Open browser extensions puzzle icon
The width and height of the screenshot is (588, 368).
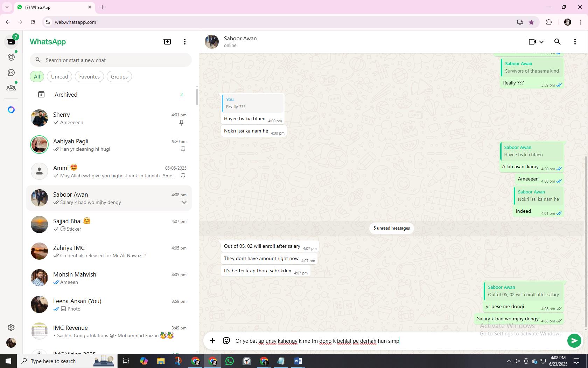point(549,22)
